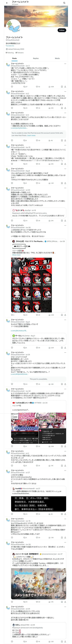Open Learn more link in the limited post notice

(x=31, y=135)
